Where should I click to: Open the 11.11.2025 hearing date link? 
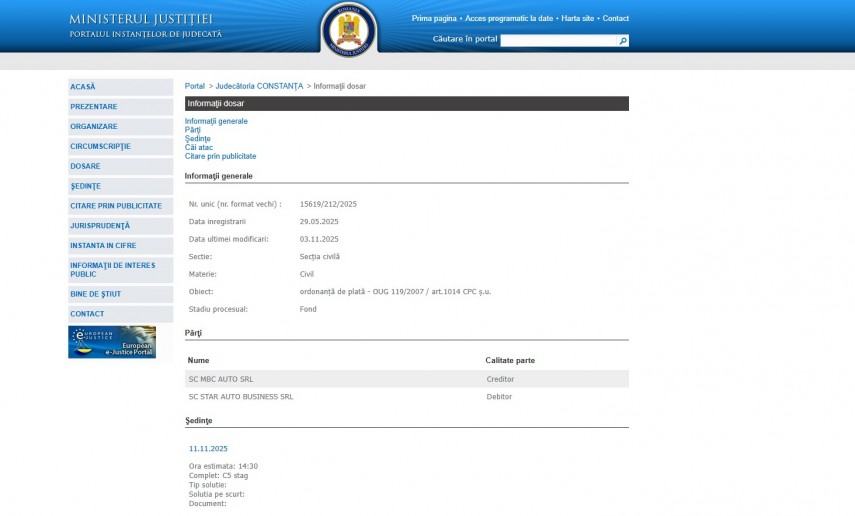pyautogui.click(x=208, y=449)
